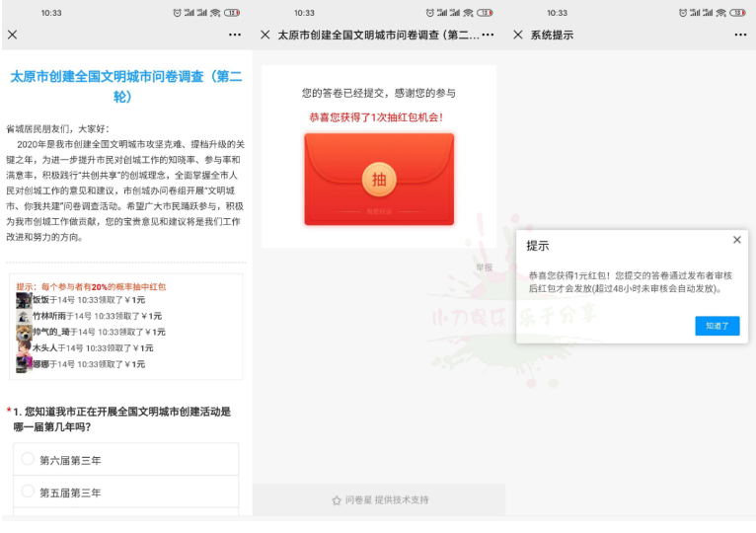Close the submitted survey page in middle screen

(265, 35)
